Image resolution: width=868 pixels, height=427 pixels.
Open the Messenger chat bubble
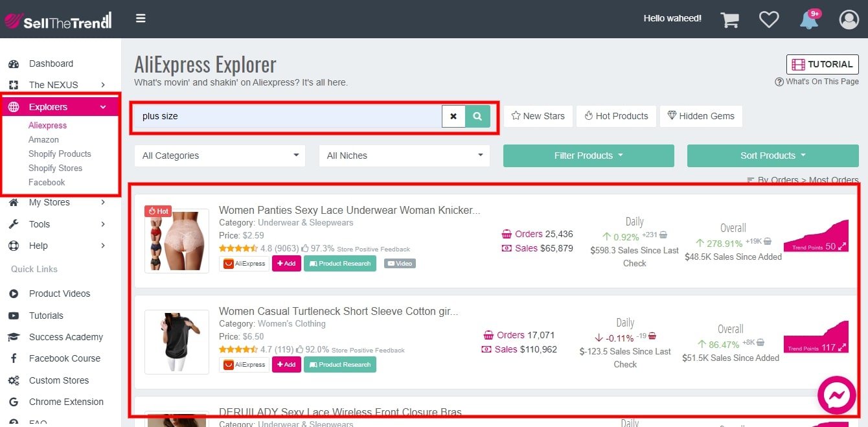pyautogui.click(x=837, y=395)
